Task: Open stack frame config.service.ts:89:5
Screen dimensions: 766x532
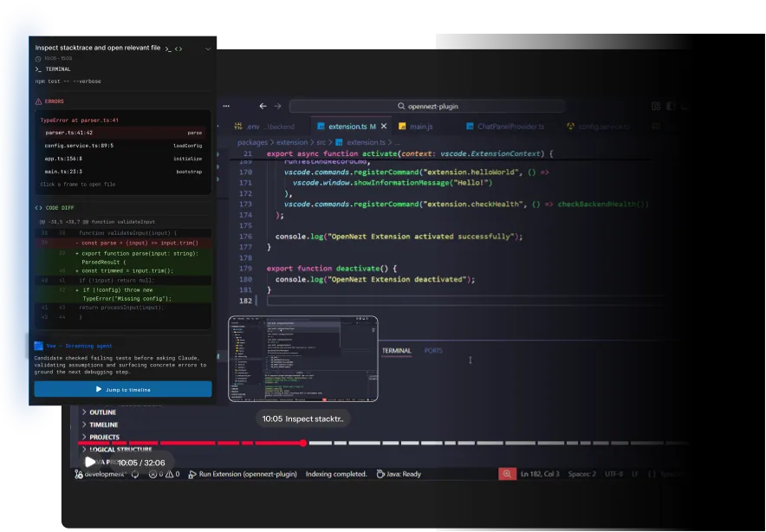Action: pos(123,146)
